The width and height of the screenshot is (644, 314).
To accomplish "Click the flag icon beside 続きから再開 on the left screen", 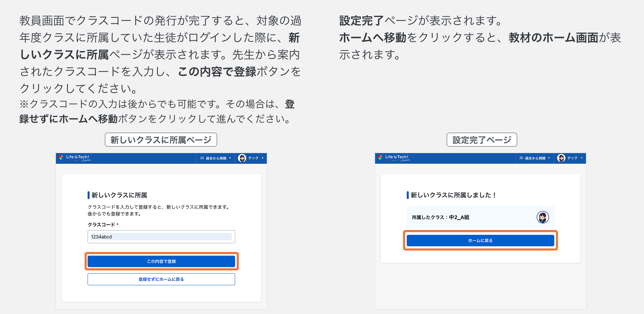I will [x=202, y=158].
